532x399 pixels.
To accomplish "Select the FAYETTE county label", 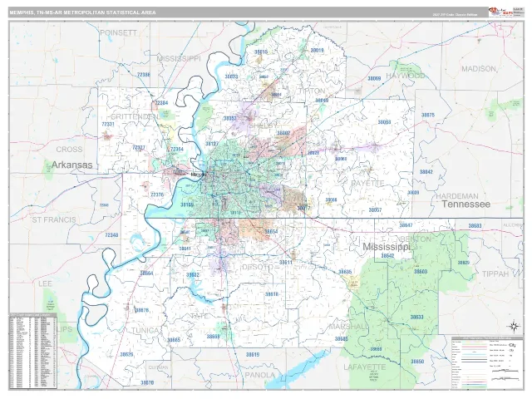I will tap(367, 184).
